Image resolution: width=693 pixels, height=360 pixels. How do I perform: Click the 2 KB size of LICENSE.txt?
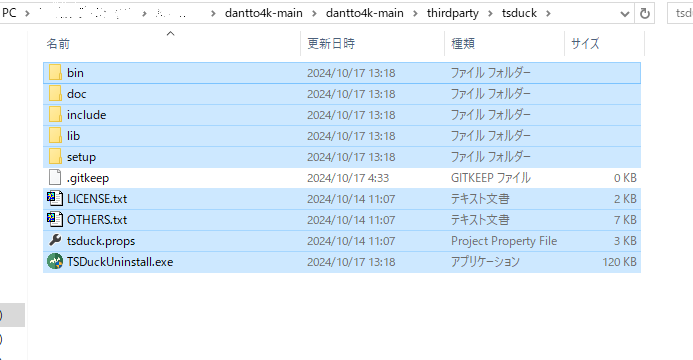tap(625, 199)
